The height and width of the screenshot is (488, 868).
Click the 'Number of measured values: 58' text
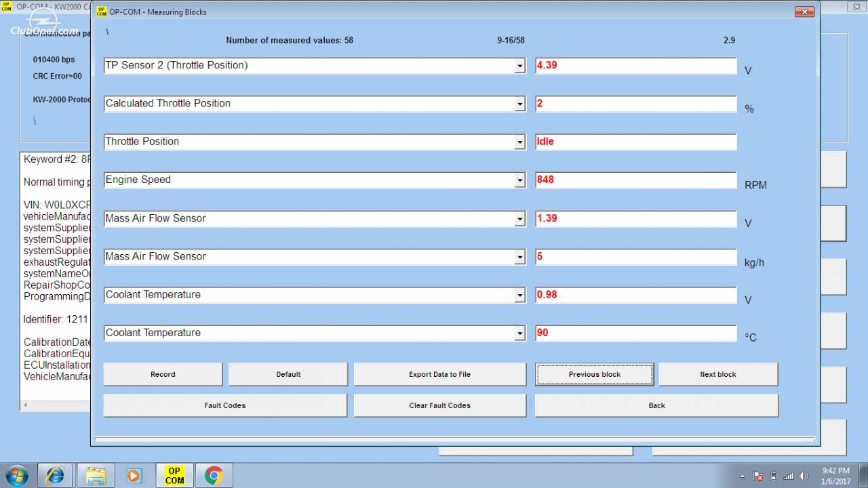(290, 41)
